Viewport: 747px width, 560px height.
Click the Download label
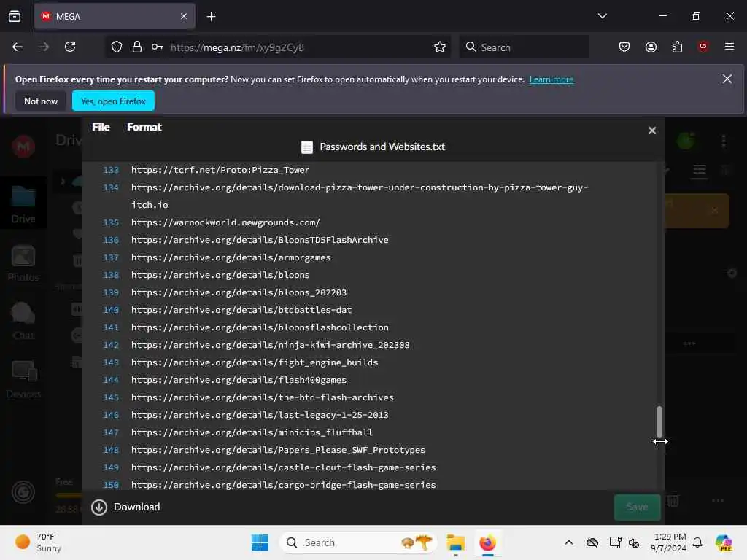coord(136,507)
